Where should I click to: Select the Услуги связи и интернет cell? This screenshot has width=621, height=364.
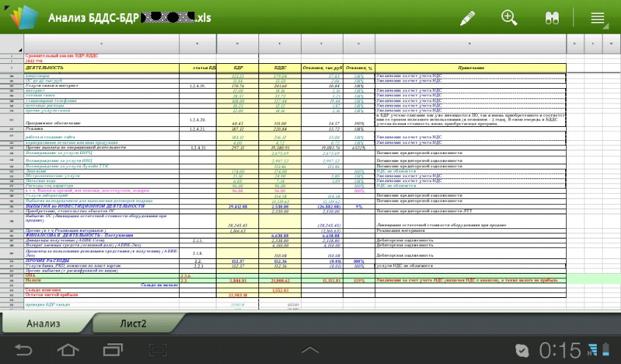pos(101,86)
